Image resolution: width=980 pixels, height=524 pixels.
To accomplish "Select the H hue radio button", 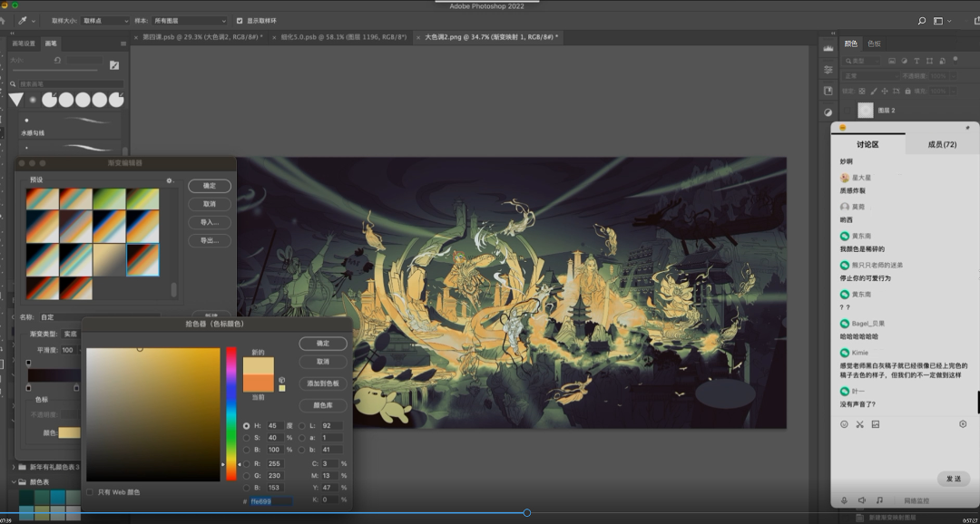I will (x=246, y=425).
